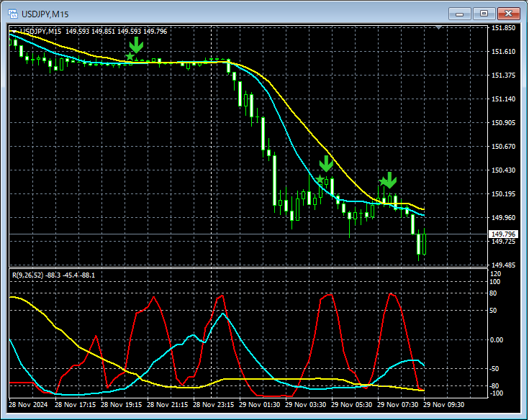Click the -50 level on indicator scale
This screenshot has width=529, height=420.
pos(494,369)
